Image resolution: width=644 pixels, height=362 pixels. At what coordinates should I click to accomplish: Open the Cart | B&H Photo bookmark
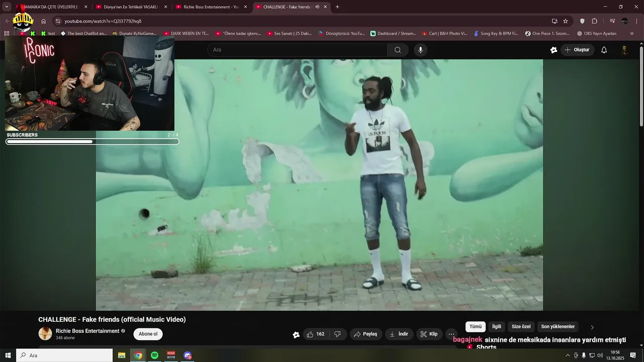click(x=445, y=34)
